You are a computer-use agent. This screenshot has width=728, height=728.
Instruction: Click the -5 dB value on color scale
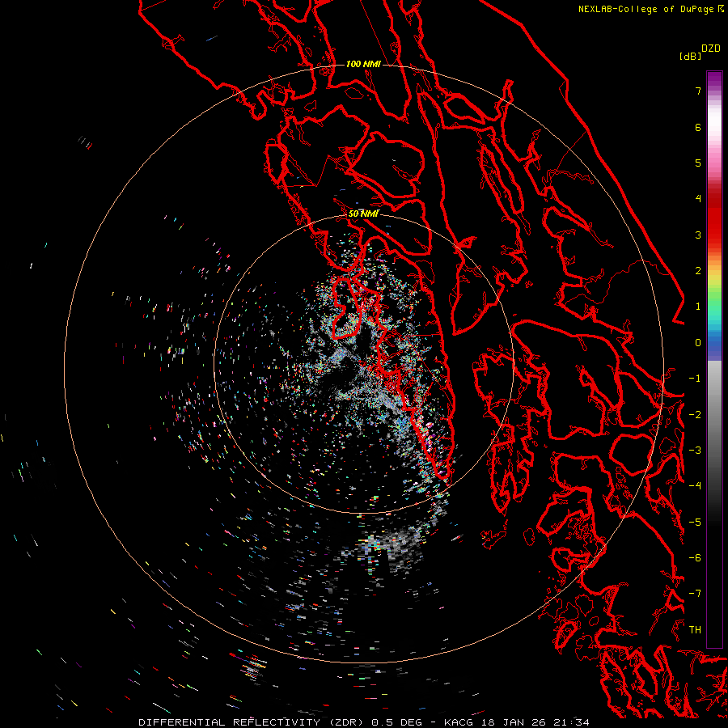[695, 523]
